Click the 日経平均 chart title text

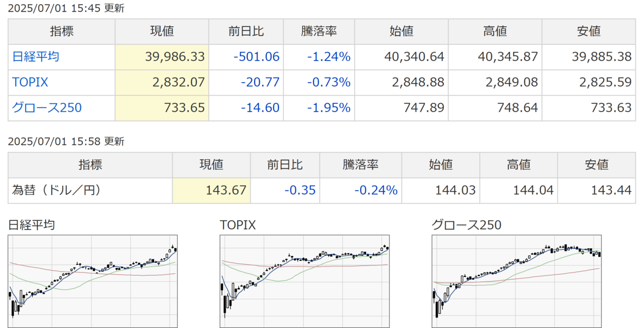[31, 225]
